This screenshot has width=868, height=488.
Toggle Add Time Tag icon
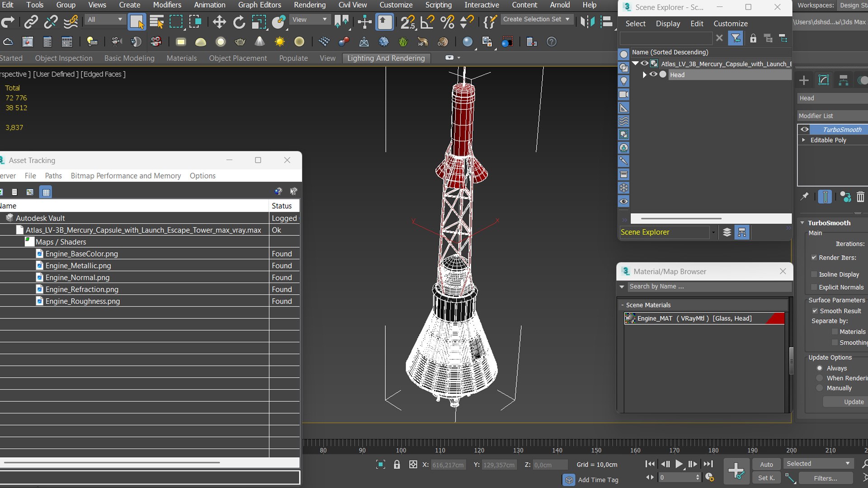click(569, 480)
